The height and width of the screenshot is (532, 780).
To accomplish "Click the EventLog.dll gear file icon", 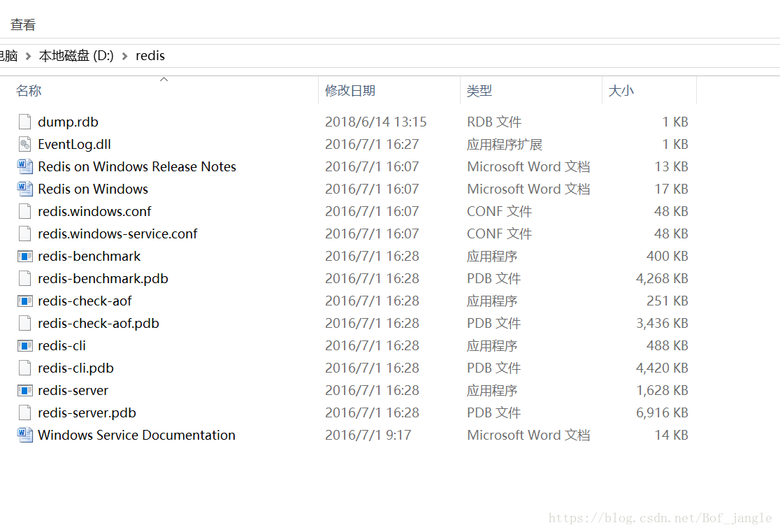I will pos(25,144).
